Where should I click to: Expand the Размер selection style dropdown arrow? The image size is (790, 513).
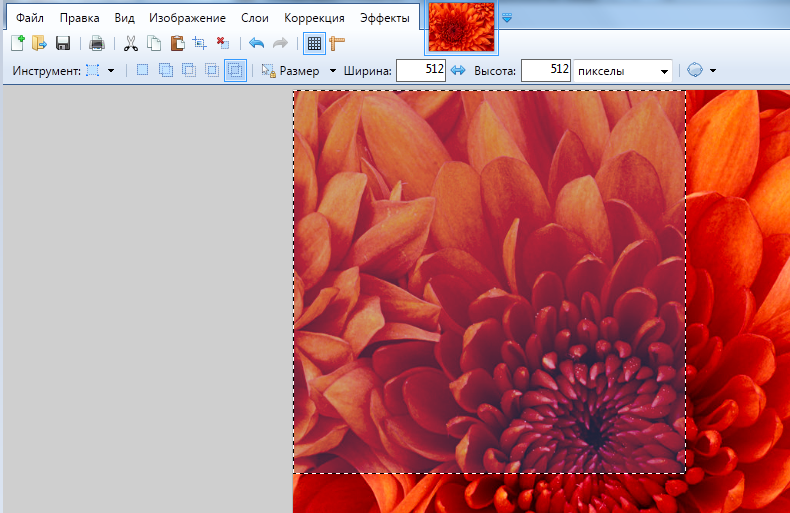333,71
